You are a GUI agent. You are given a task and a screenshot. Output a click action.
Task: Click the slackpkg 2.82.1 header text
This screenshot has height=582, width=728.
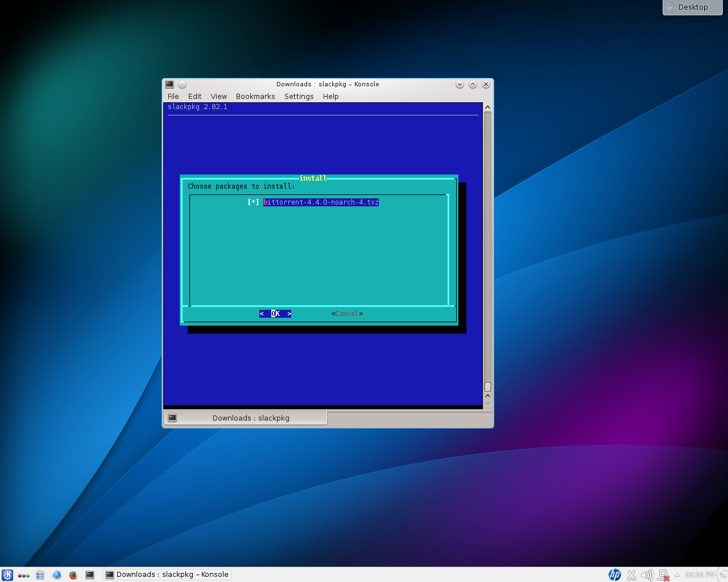pyautogui.click(x=197, y=107)
